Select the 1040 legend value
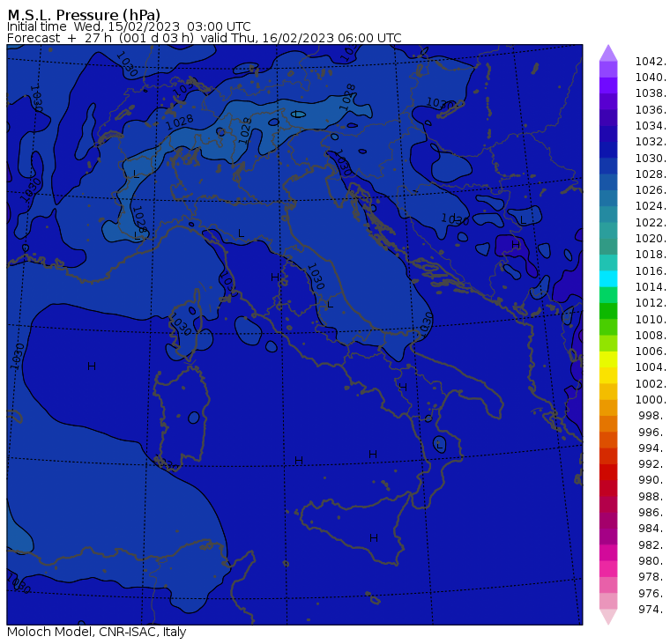 point(651,78)
